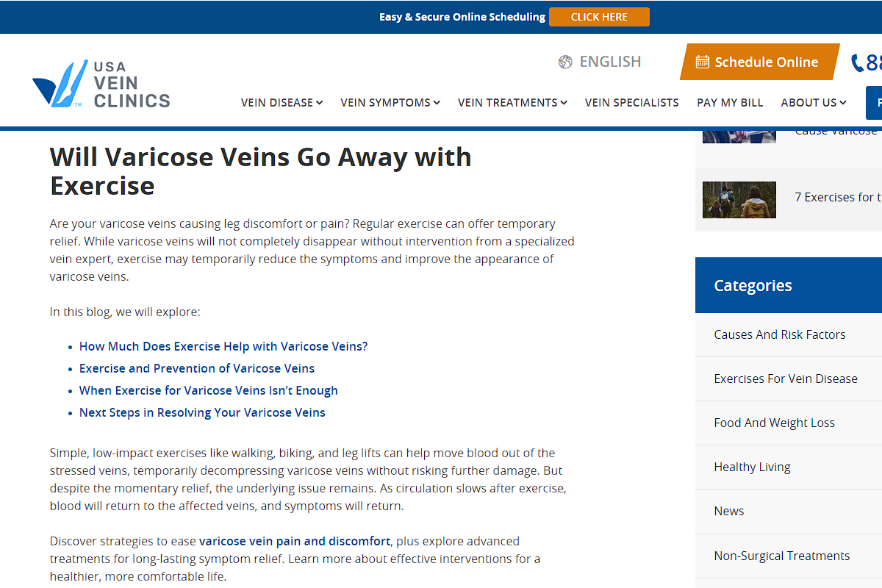
Task: Open the About Us dropdown menu
Action: tap(813, 103)
